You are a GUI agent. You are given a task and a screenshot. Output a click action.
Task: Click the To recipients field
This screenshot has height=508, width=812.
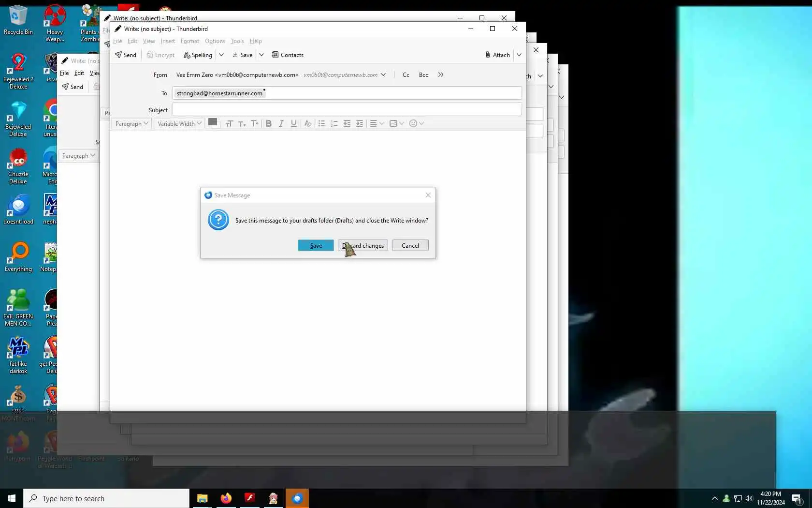[347, 93]
